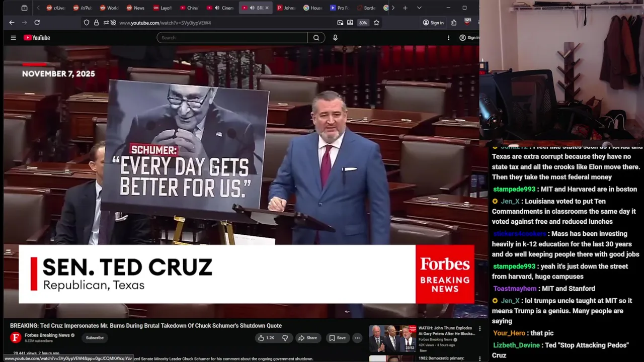Viewport: 644px width, 362px height.
Task: Click the padlock site security icon
Action: tap(96, 23)
